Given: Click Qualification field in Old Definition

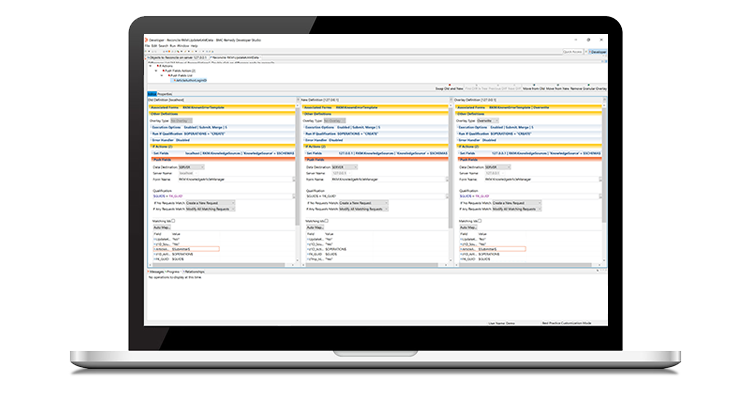Looking at the screenshot, I should (223, 196).
